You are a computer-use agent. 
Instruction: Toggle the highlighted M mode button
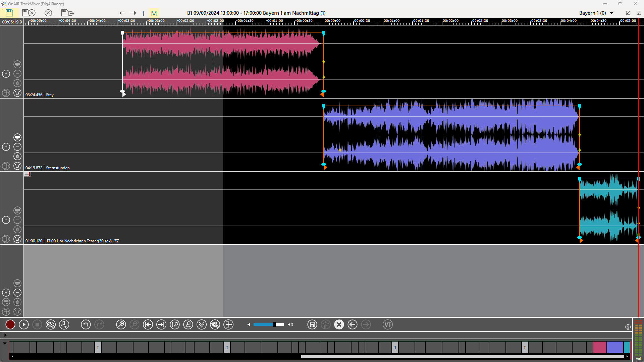[154, 13]
